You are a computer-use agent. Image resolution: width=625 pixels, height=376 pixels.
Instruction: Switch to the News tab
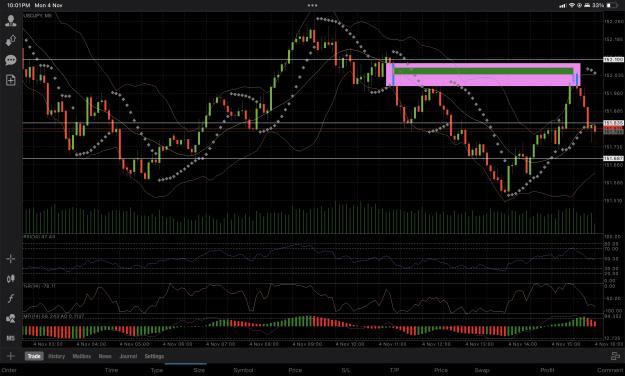(105, 356)
